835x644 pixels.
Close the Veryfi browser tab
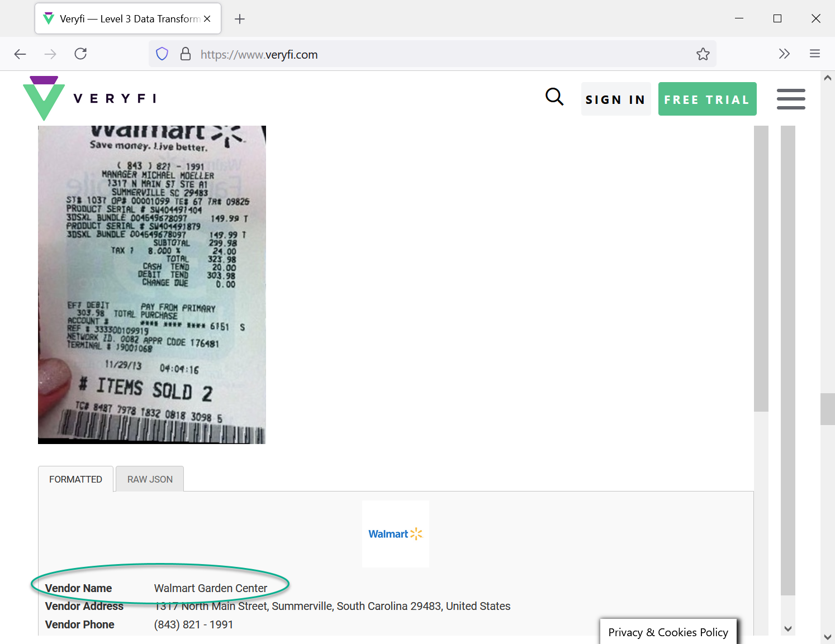pos(207,19)
